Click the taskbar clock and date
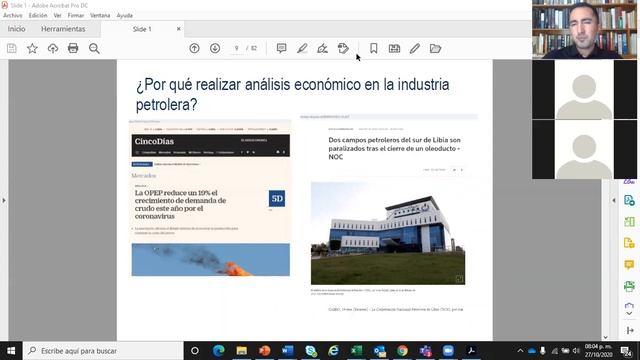The image size is (640, 360). click(598, 351)
